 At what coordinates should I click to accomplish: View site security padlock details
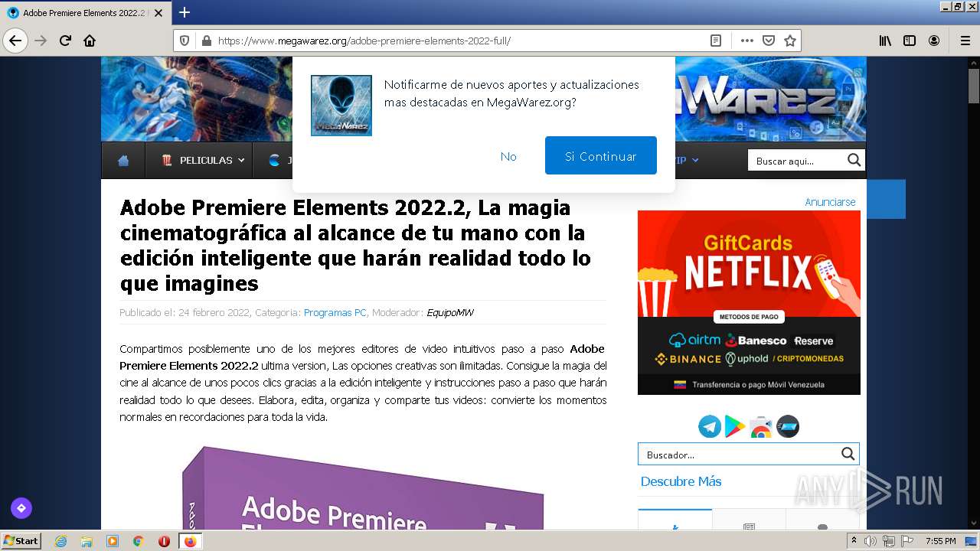pyautogui.click(x=205, y=41)
